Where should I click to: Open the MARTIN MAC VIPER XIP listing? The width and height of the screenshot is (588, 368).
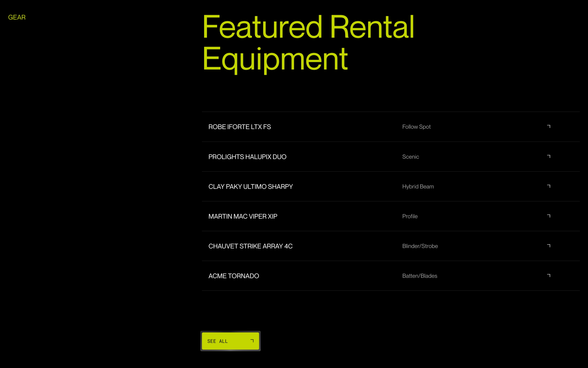point(391,216)
